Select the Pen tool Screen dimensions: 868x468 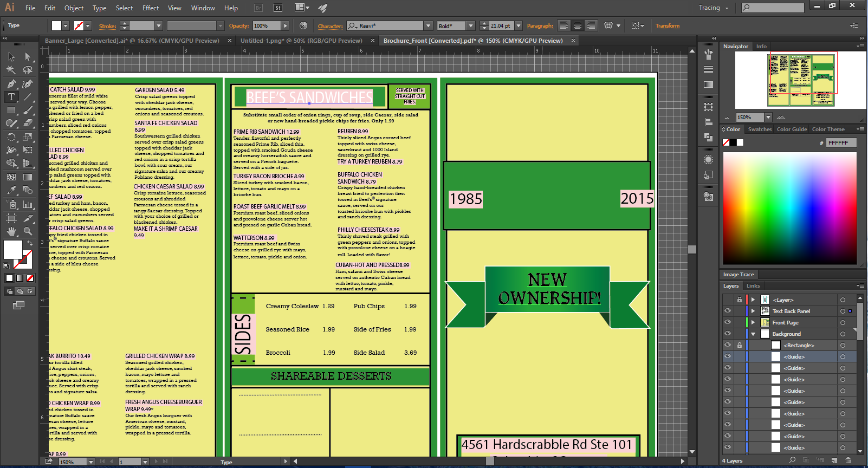tap(11, 83)
